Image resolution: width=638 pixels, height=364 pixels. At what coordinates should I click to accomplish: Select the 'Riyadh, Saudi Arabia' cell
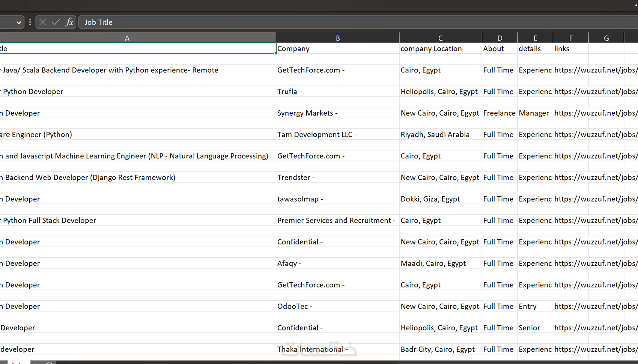coord(441,134)
